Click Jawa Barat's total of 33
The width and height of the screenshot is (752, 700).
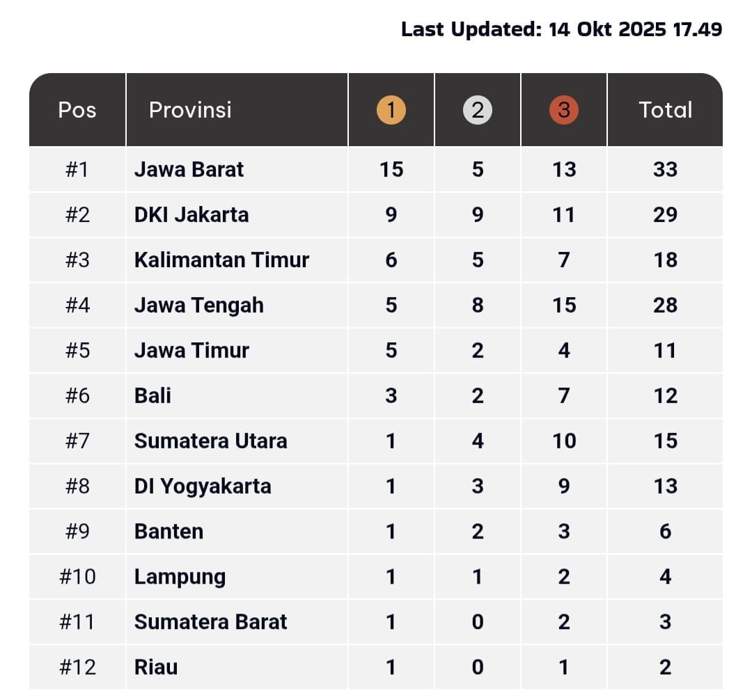[x=665, y=169]
